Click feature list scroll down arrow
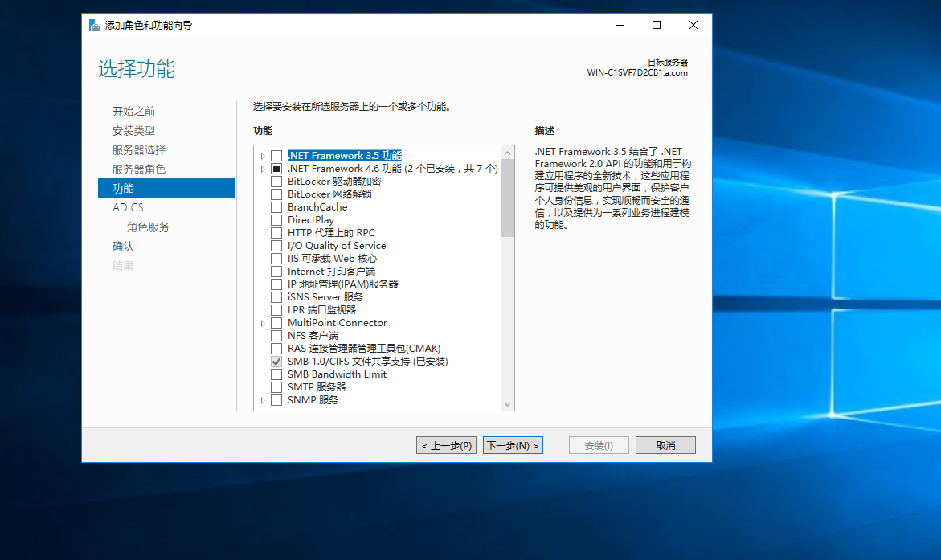 [x=508, y=404]
